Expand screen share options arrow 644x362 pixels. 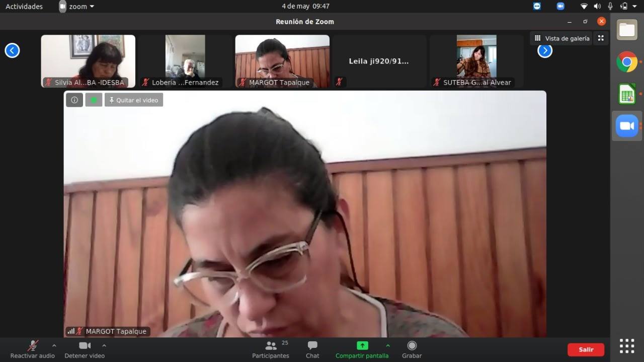(x=387, y=346)
